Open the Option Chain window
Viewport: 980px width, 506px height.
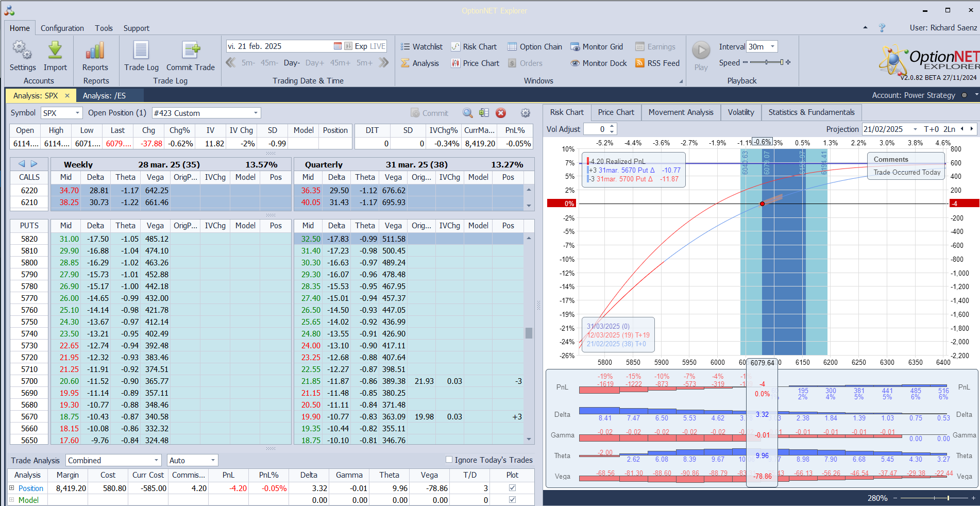click(535, 47)
